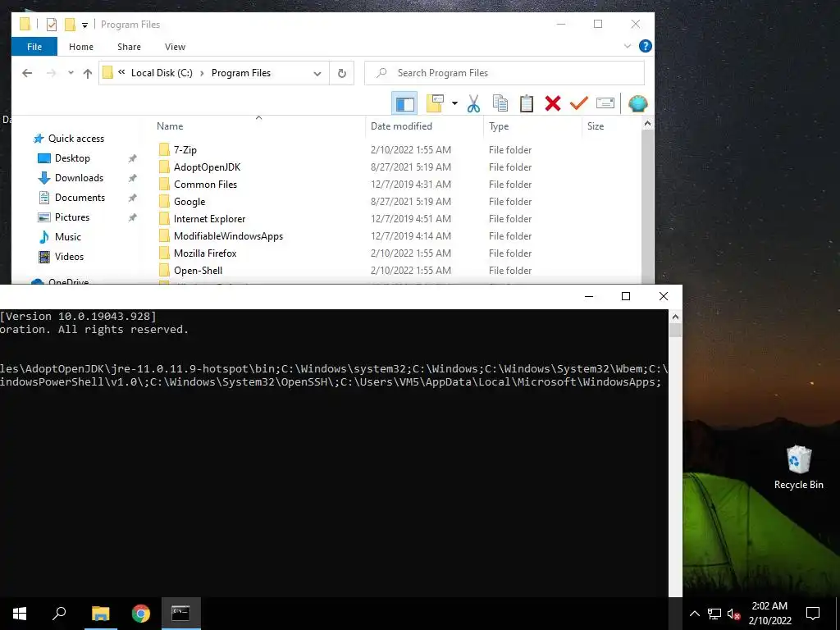Unpin Downloads using its pin icon
This screenshot has width=840, height=630.
[x=132, y=178]
